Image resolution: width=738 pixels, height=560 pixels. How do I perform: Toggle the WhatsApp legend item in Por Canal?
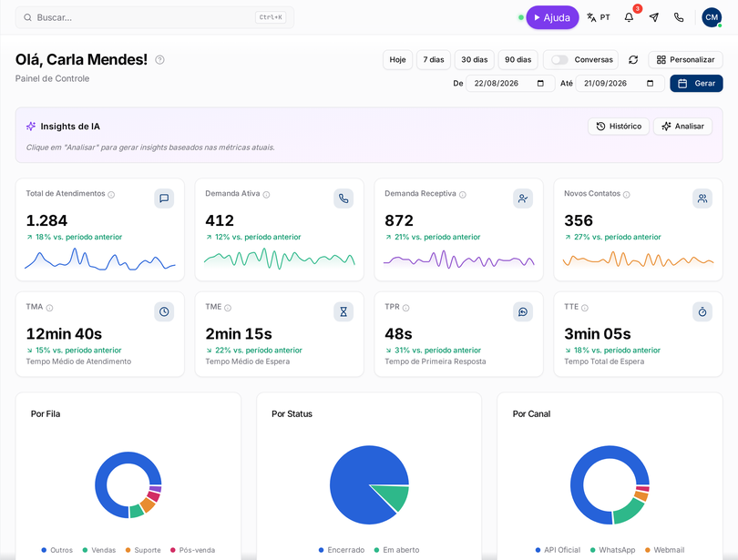pyautogui.click(x=612, y=550)
